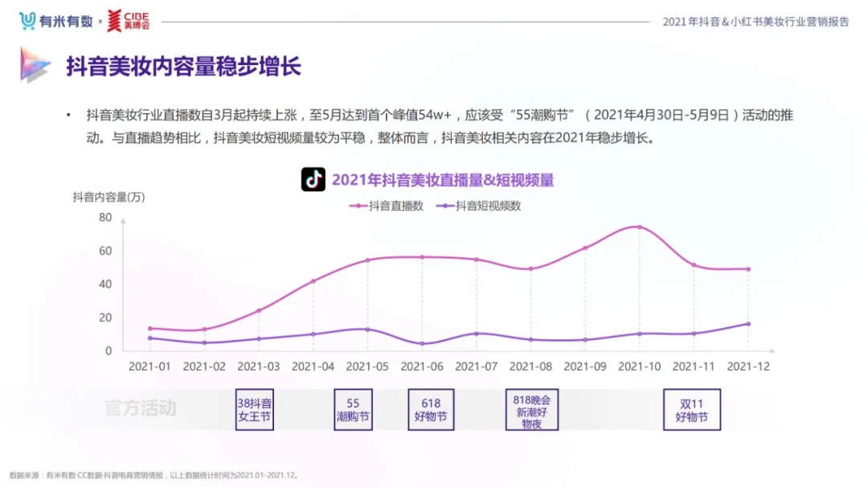This screenshot has width=868, height=488.
Task: Click the livestream data point at 2021-01
Action: [x=150, y=329]
